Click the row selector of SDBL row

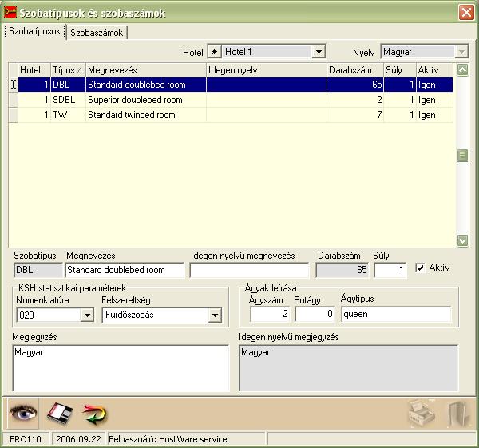point(13,100)
